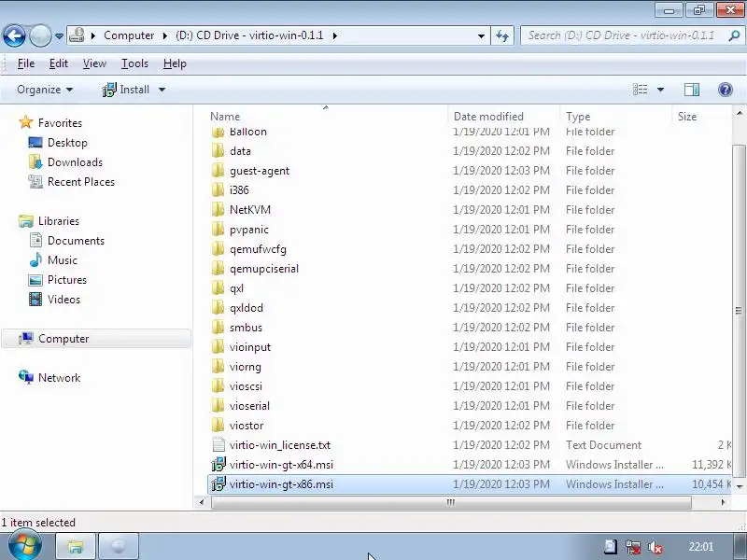The width and height of the screenshot is (747, 560).
Task: Open the Help menu
Action: point(175,63)
